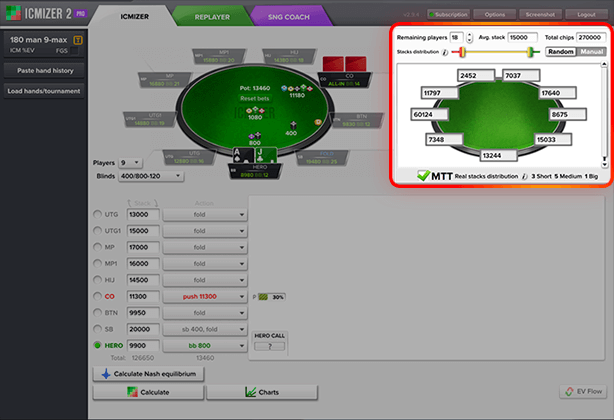Select the HJ radio button
The height and width of the screenshot is (420, 614).
97,280
